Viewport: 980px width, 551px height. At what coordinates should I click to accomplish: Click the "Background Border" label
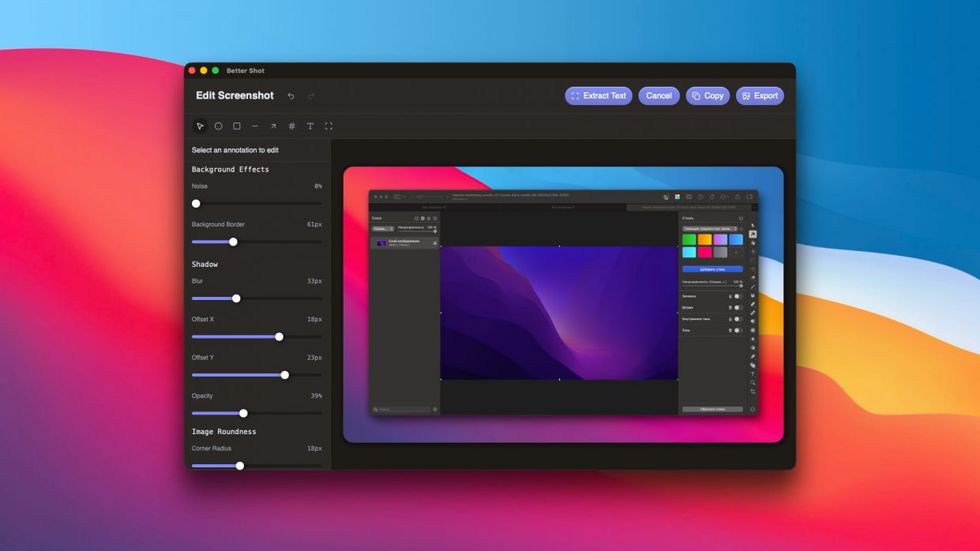point(218,224)
